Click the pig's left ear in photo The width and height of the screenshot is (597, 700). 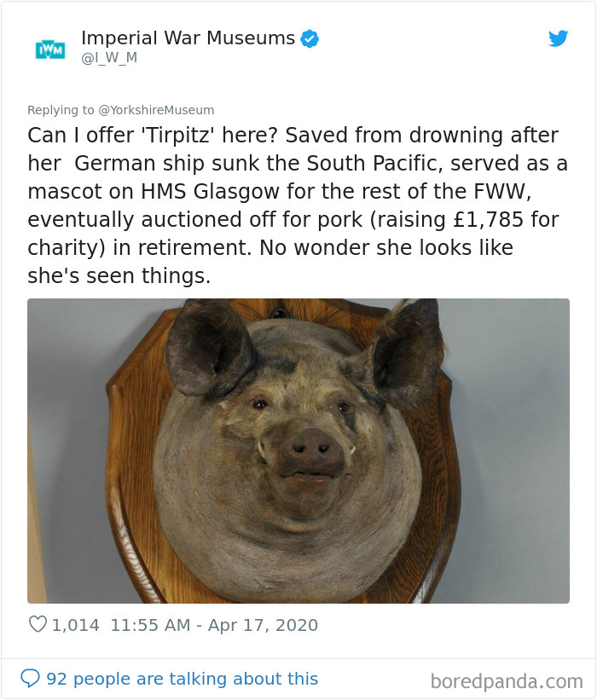point(208,348)
